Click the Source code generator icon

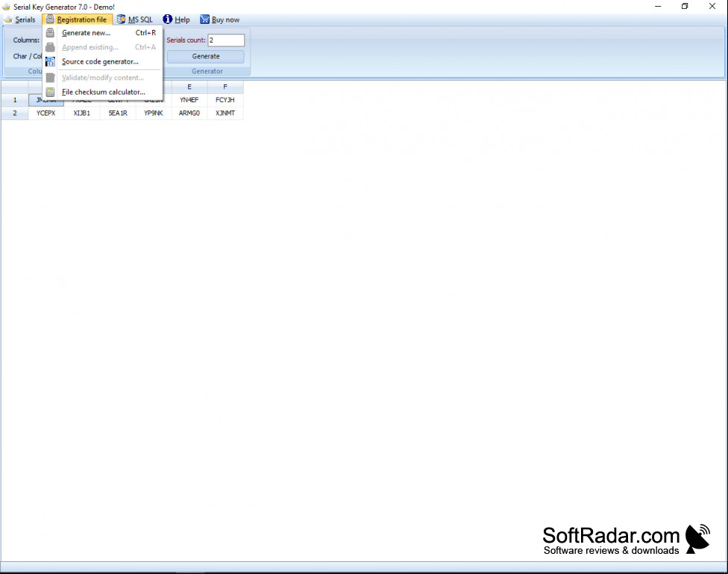coord(50,62)
